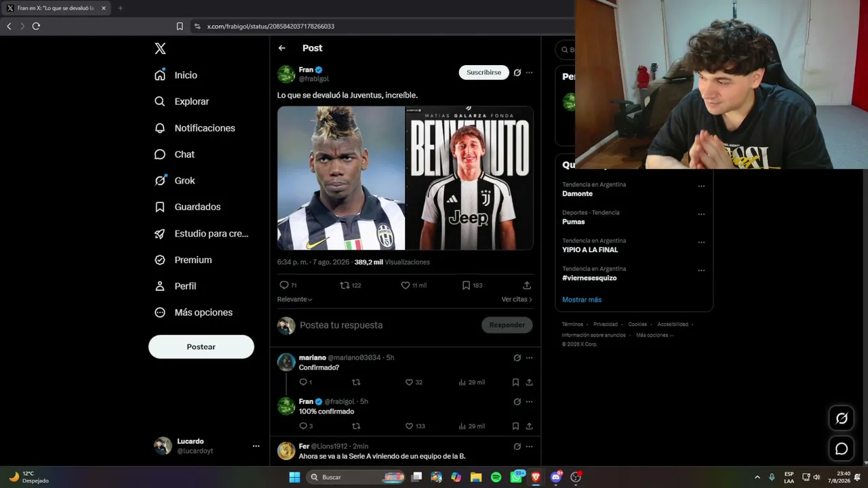
Task: Open the Ver citas link
Action: pos(517,300)
